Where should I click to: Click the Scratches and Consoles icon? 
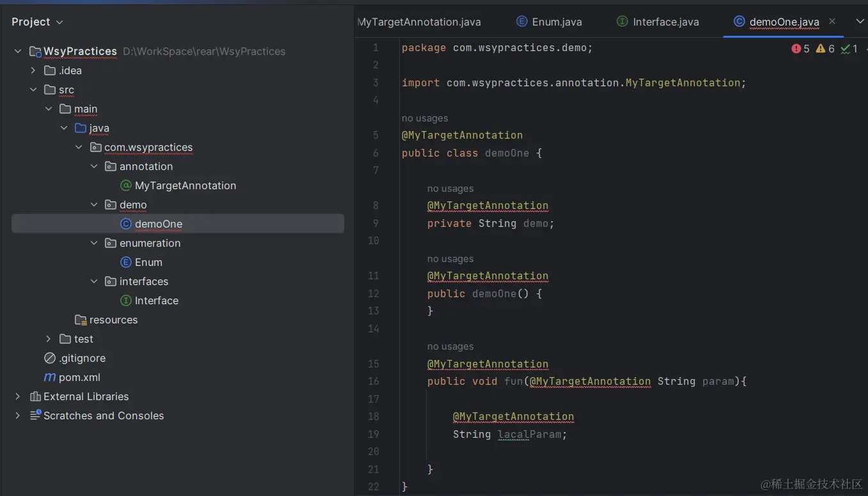[36, 415]
